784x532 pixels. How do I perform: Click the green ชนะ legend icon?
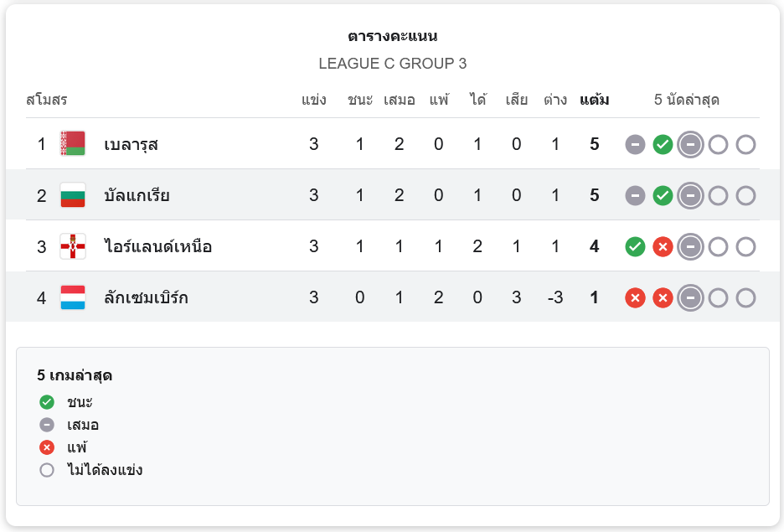[x=47, y=402]
